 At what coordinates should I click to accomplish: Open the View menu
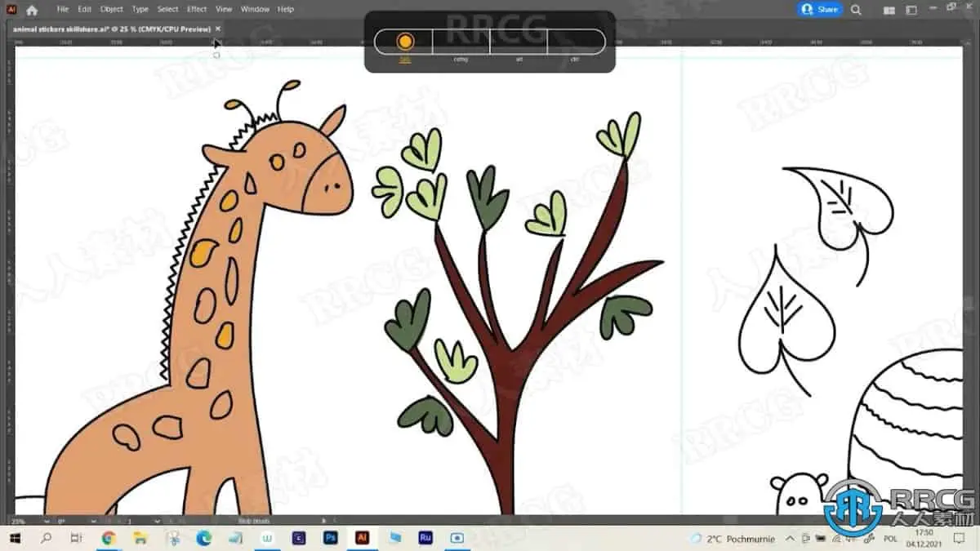point(224,9)
